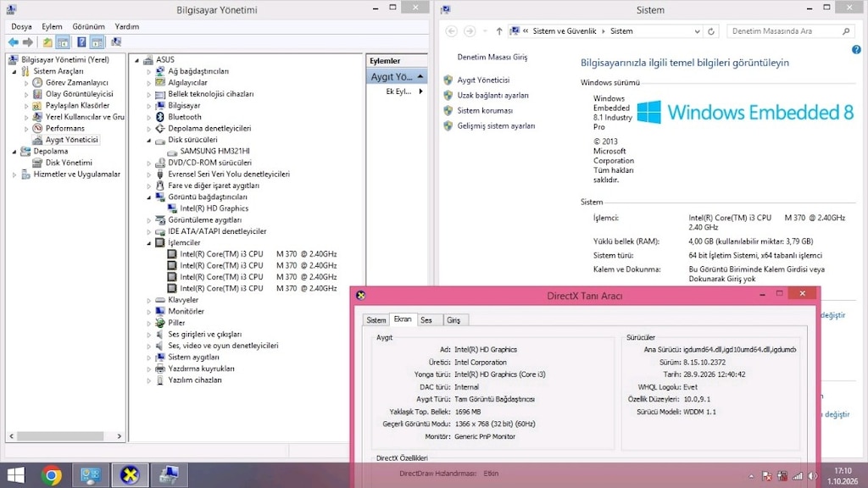
Task: Collapse the Aygıt Yöneticisi actions header
Action: (420, 76)
